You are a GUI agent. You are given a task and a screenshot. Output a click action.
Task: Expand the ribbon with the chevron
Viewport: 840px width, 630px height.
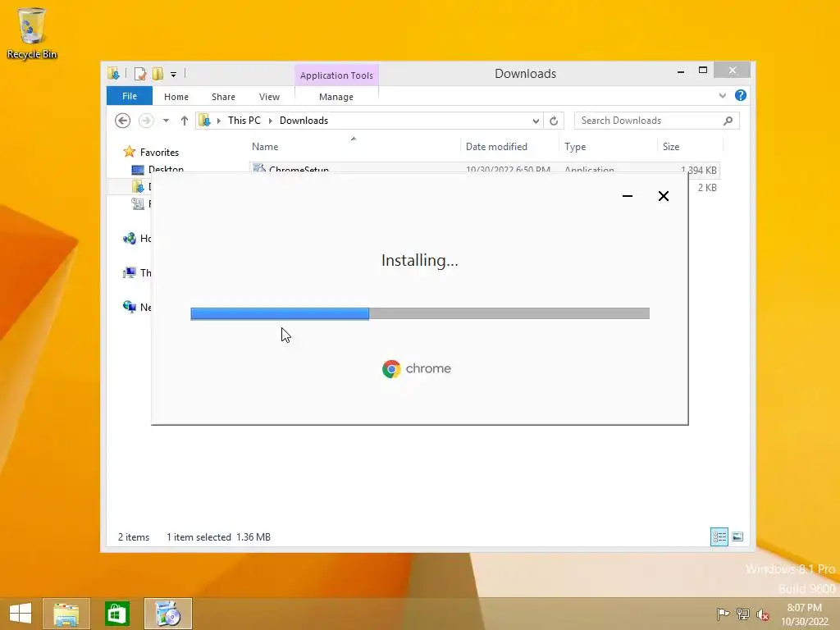722,95
